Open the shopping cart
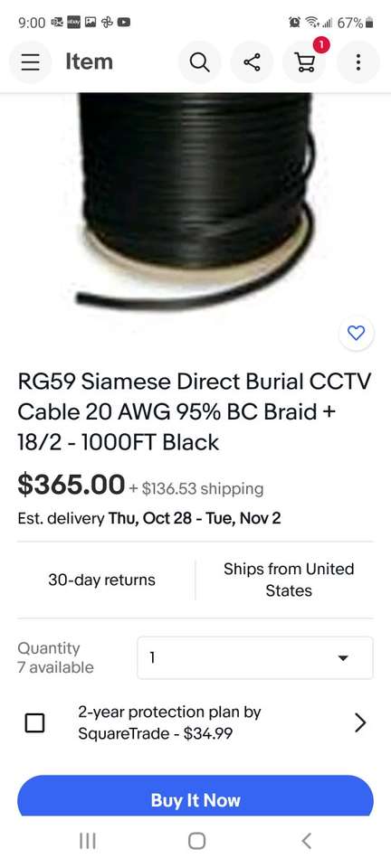Screen dimensions: 391x868 [x=305, y=62]
